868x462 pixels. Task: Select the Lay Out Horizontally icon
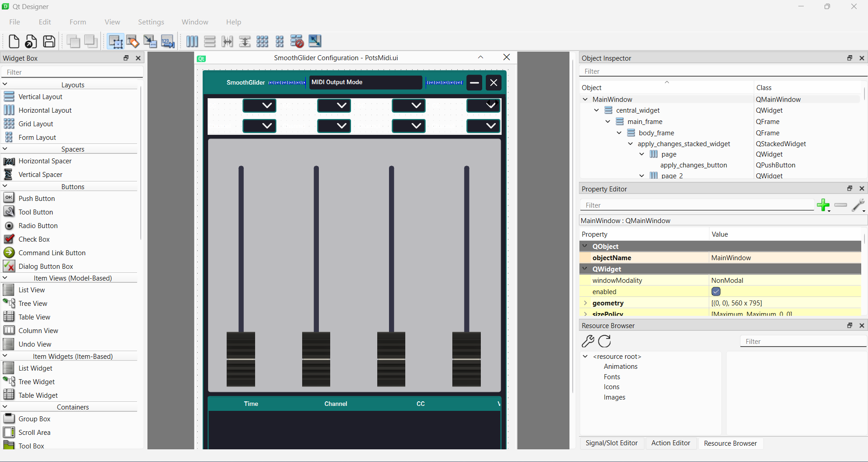tap(192, 41)
